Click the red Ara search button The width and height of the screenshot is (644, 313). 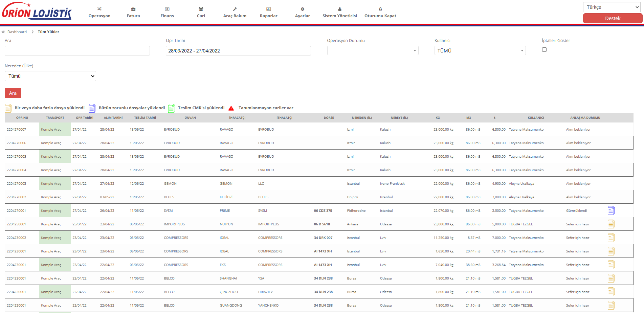[13, 93]
